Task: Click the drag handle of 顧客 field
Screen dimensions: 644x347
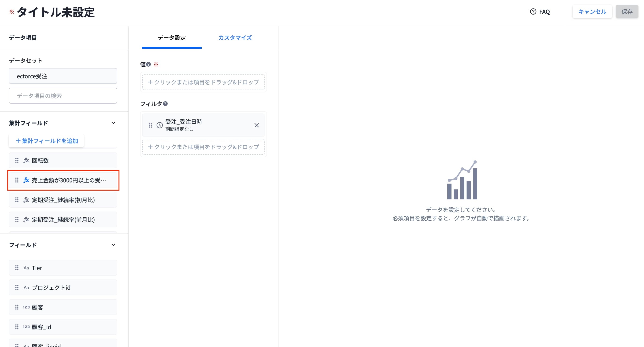Action: coord(17,307)
